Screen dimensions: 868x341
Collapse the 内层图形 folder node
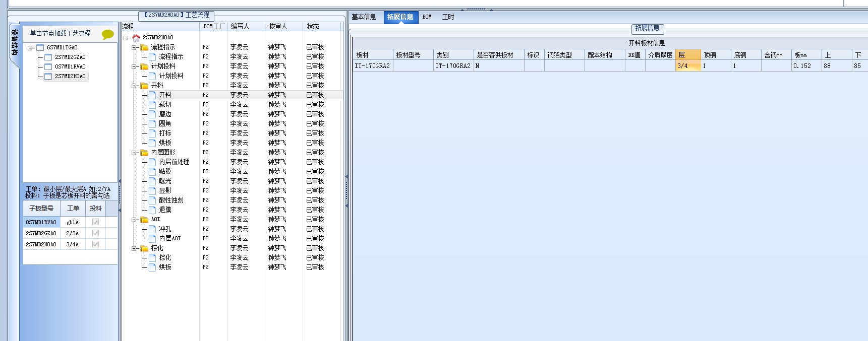(x=135, y=153)
